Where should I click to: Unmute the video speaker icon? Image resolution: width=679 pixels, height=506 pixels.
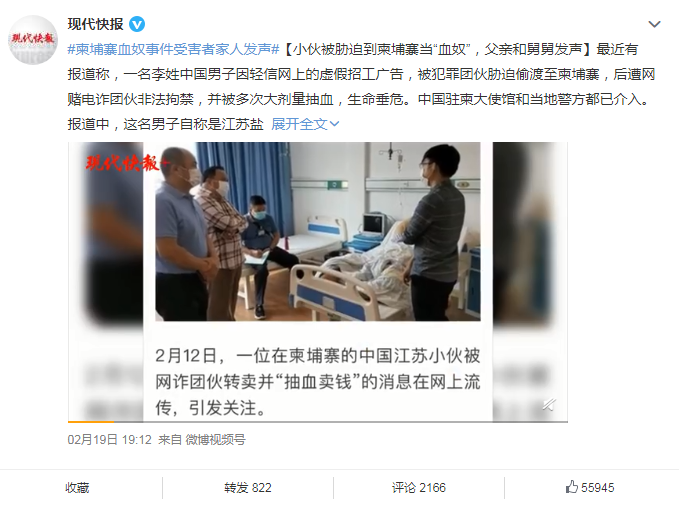pos(549,405)
